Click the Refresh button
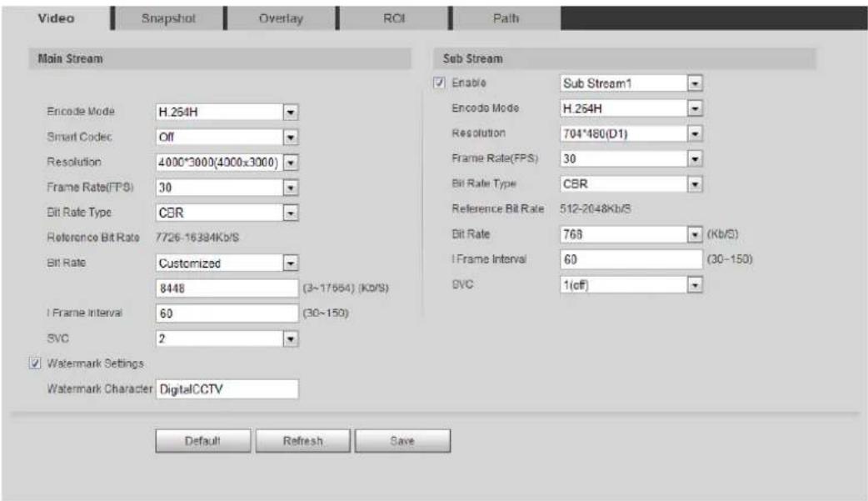The width and height of the screenshot is (868, 501). point(303,441)
